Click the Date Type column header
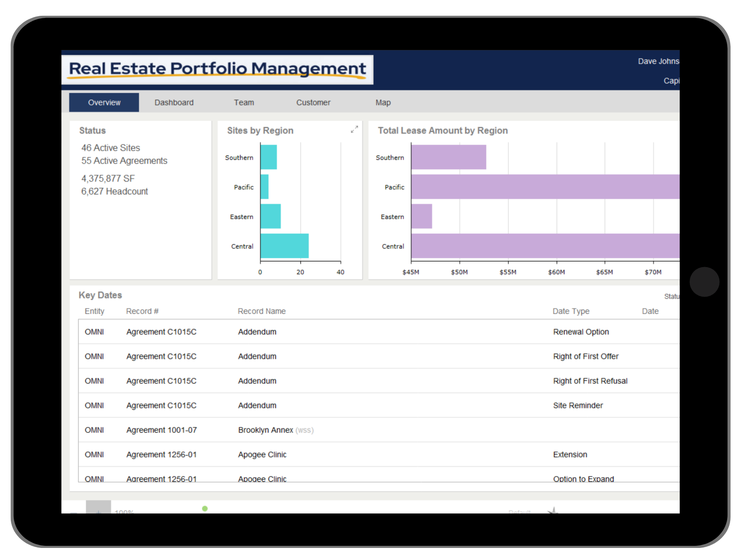Image resolution: width=741 pixels, height=560 pixels. 571,311
